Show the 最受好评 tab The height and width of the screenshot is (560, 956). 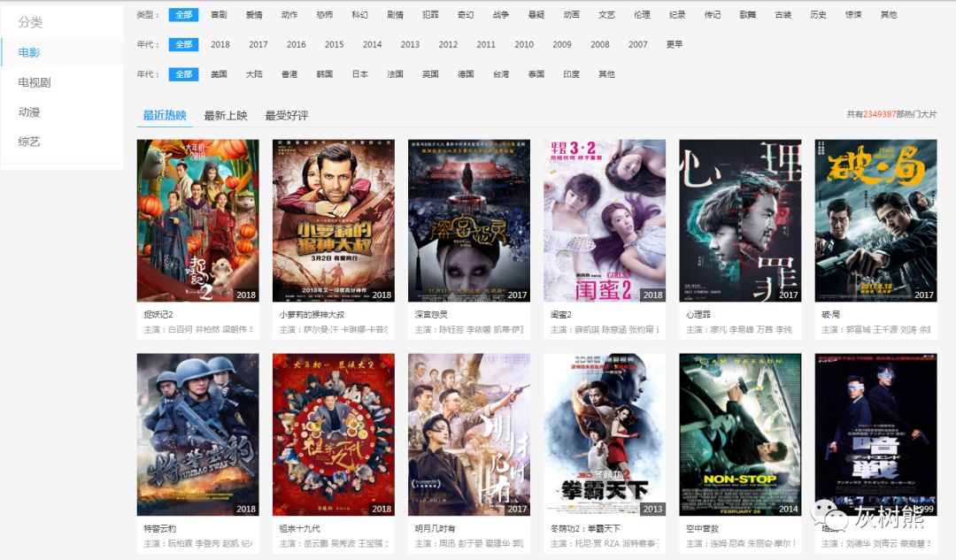tap(287, 115)
